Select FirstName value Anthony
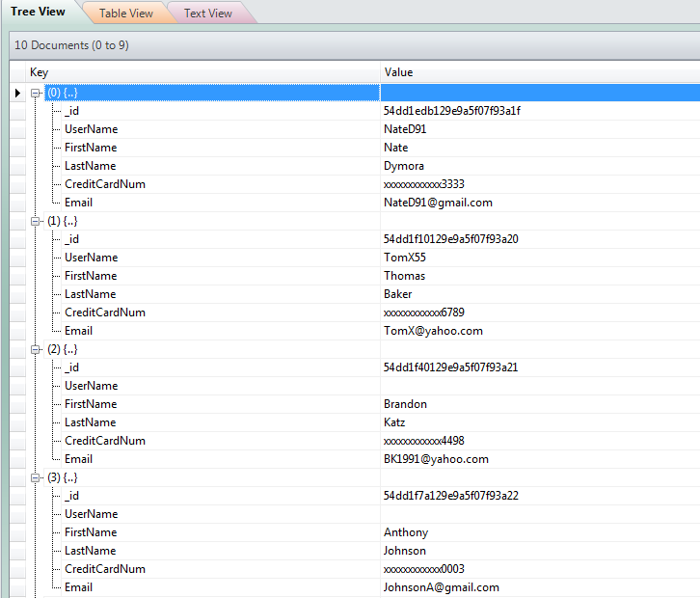700x598 pixels. coord(406,531)
